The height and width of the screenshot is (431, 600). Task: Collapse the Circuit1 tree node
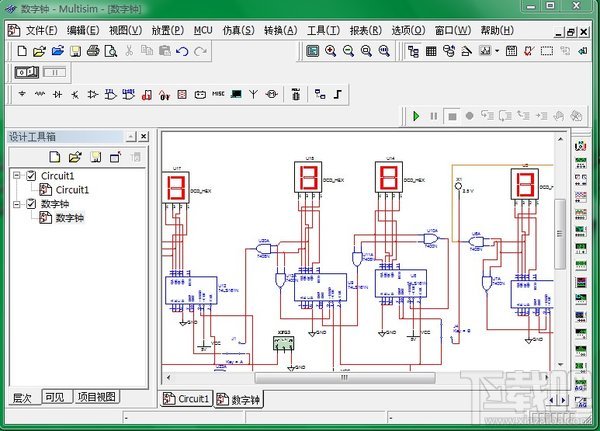pos(17,176)
